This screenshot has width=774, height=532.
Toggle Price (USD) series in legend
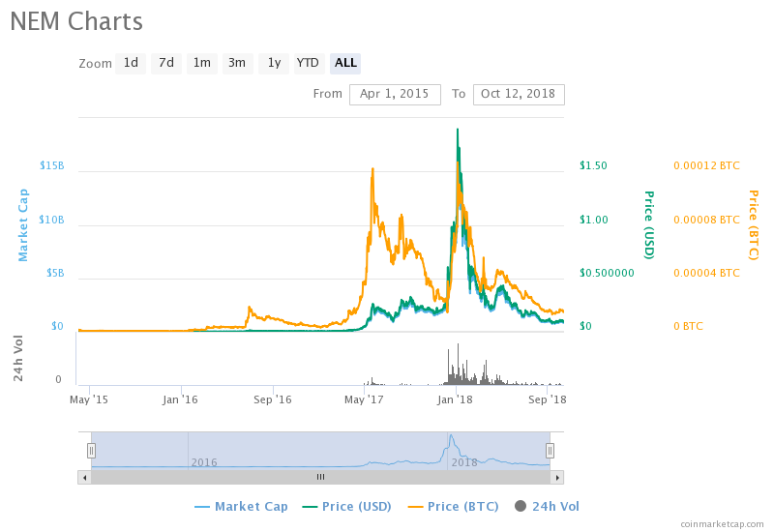346,506
